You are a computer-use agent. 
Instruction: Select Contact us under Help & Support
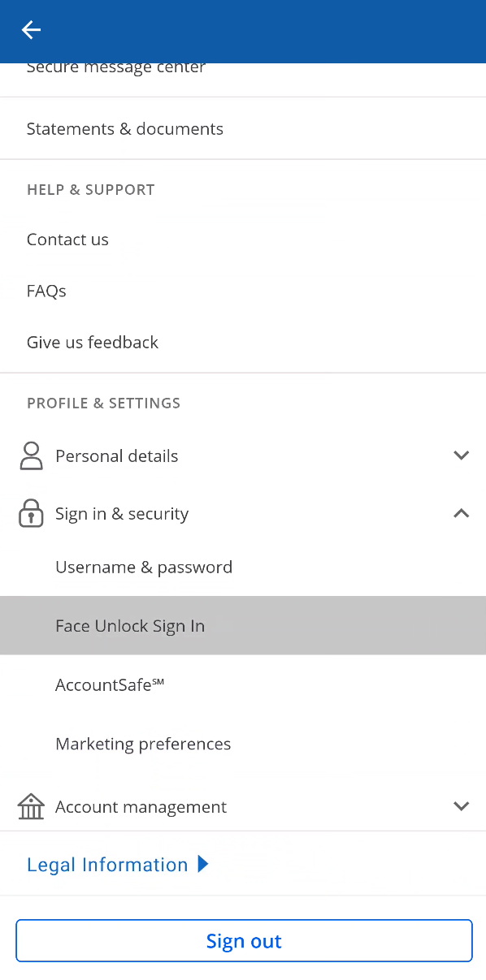[x=67, y=239]
